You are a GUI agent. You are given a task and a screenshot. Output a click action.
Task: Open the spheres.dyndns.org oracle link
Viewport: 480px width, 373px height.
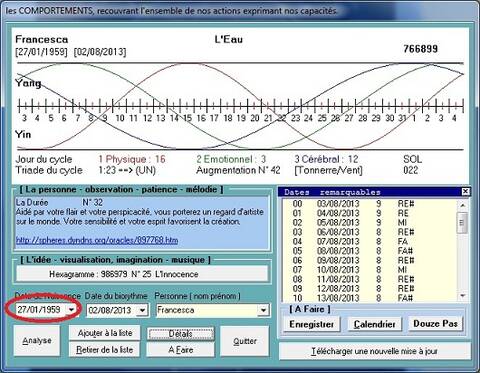coord(97,240)
